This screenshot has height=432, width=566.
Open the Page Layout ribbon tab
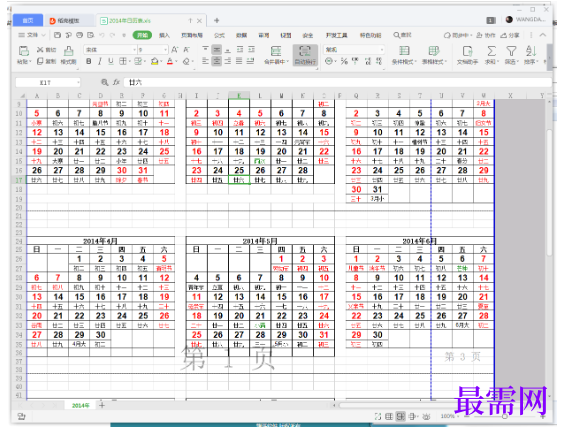click(192, 35)
